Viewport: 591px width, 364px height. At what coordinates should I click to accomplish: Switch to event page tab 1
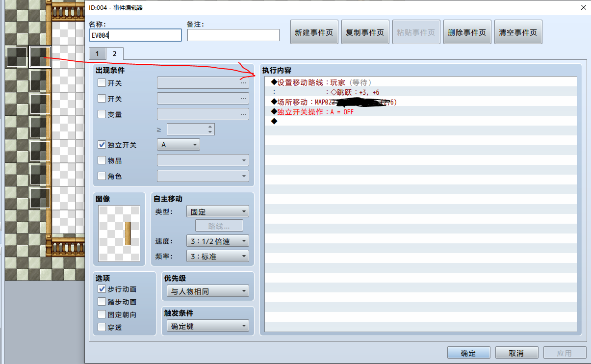(97, 53)
